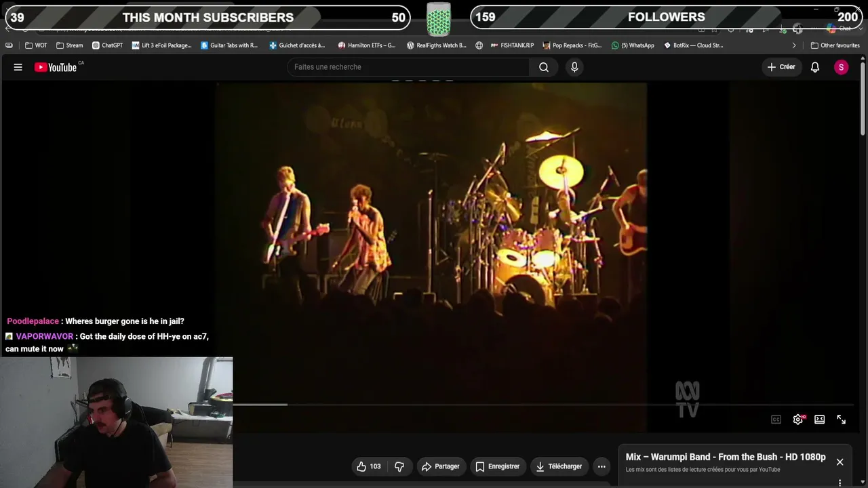Toggle closed captions on the player
868x488 pixels.
[x=776, y=420]
